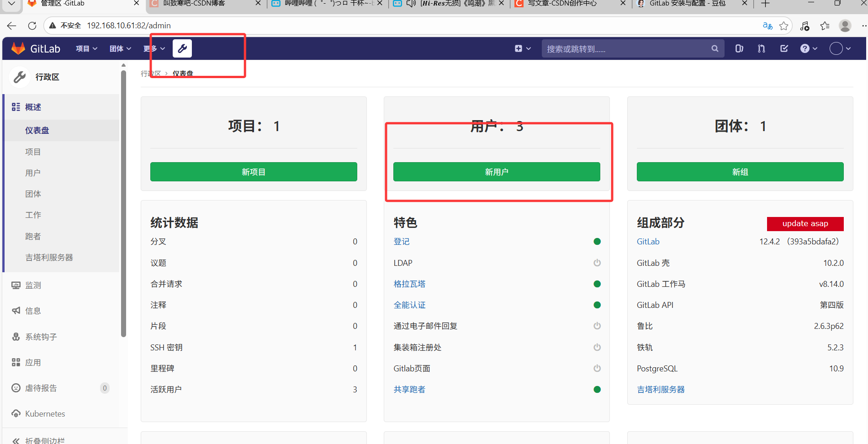Select 仪表盘 in the sidebar
868x444 pixels.
pos(37,131)
